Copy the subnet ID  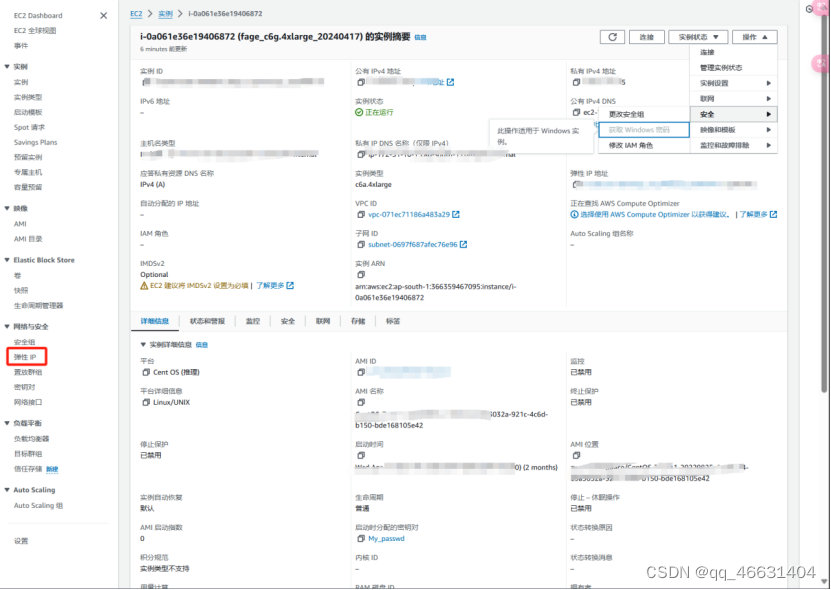(361, 244)
